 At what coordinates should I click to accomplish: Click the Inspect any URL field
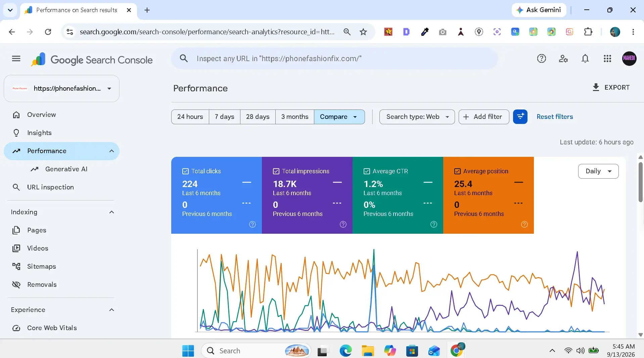pos(334,58)
